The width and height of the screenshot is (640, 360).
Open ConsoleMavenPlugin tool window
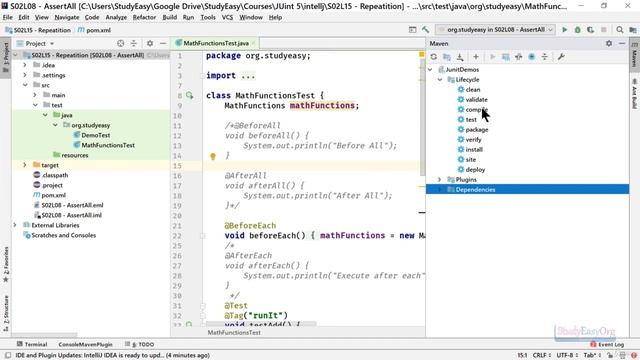85,344
